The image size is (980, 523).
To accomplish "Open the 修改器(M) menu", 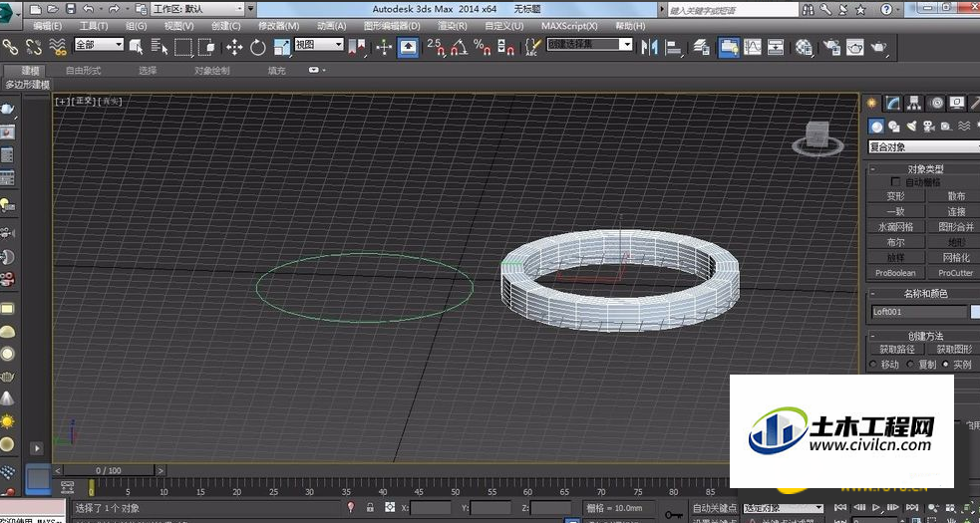I will tap(279, 26).
